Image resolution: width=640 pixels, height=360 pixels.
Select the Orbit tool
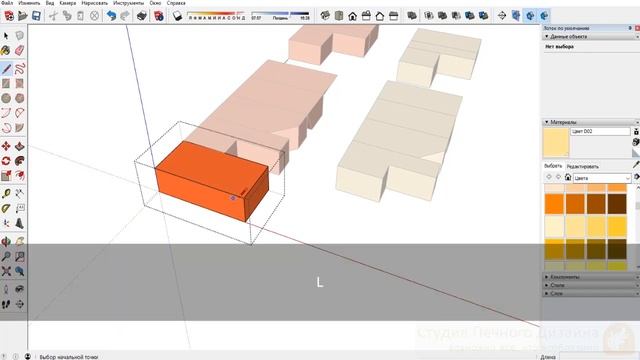click(6, 242)
